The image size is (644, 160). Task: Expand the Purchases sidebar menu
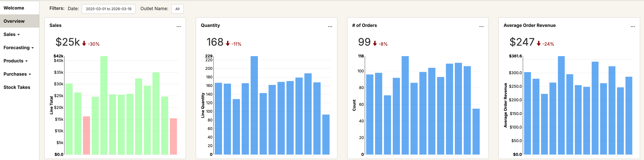tap(17, 74)
